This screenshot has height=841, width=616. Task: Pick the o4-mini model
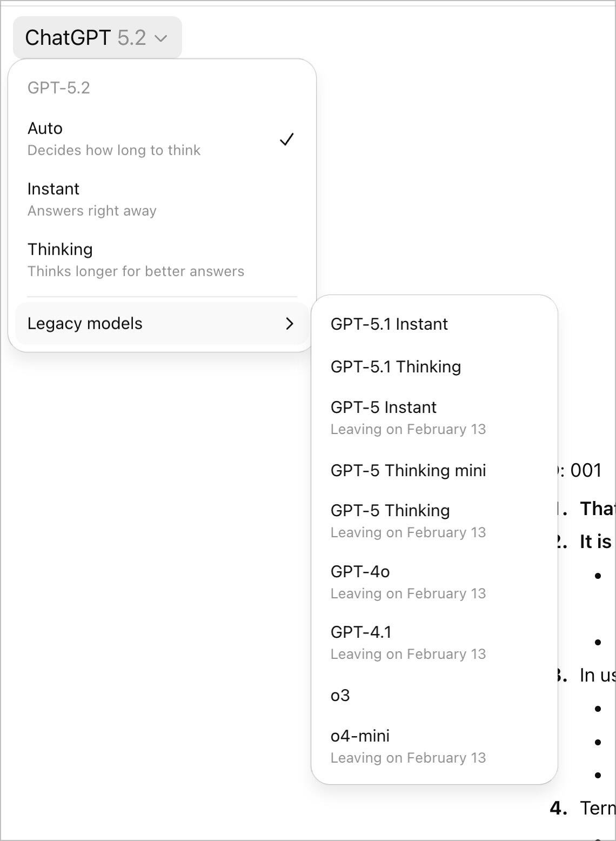click(x=360, y=736)
